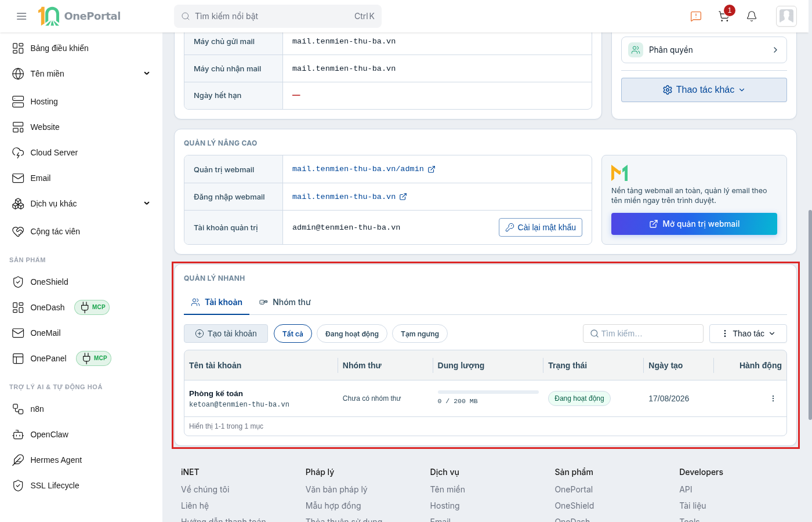Toggle the hamburger menu in the header
The height and width of the screenshot is (522, 812).
[x=21, y=16]
